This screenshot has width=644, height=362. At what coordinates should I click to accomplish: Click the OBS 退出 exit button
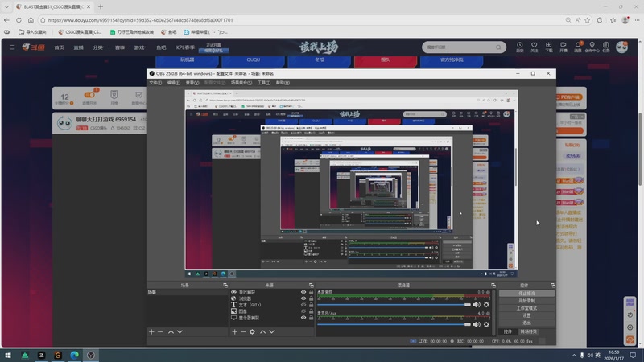click(x=526, y=323)
